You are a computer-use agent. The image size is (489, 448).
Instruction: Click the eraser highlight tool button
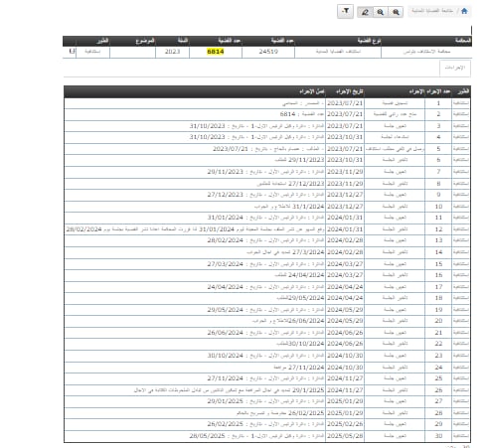[x=365, y=12]
